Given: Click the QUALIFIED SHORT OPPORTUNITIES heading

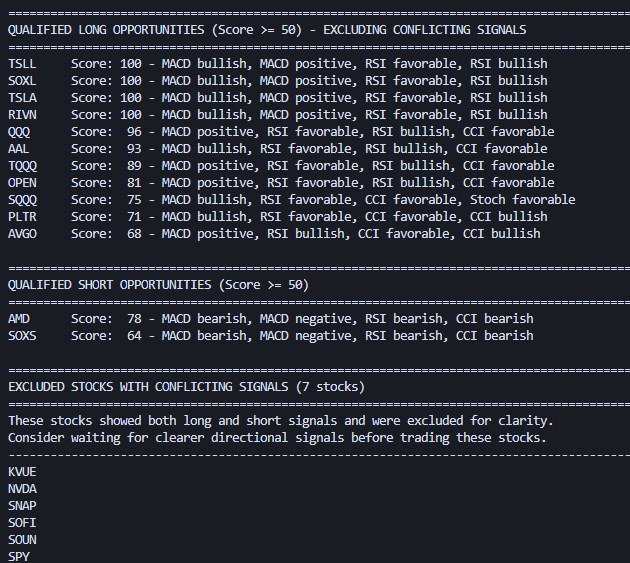Looking at the screenshot, I should tap(158, 285).
